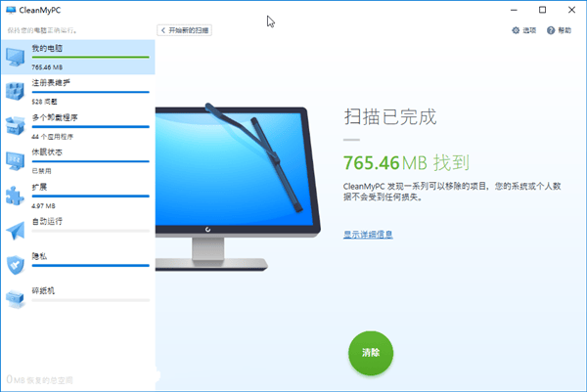Click the shredder icon
Screen dimensions: 587x392
(15, 299)
